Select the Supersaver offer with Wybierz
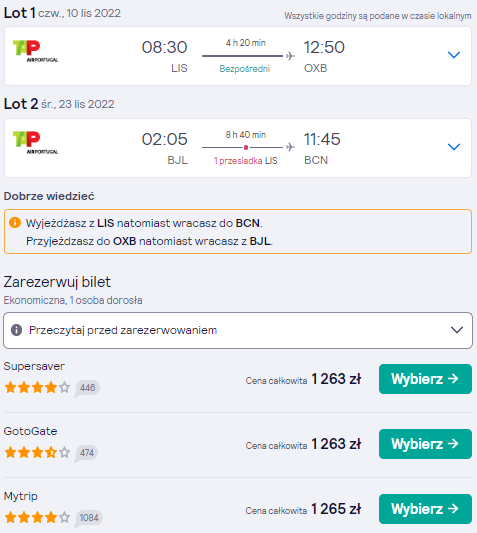This screenshot has height=533, width=477. click(425, 379)
